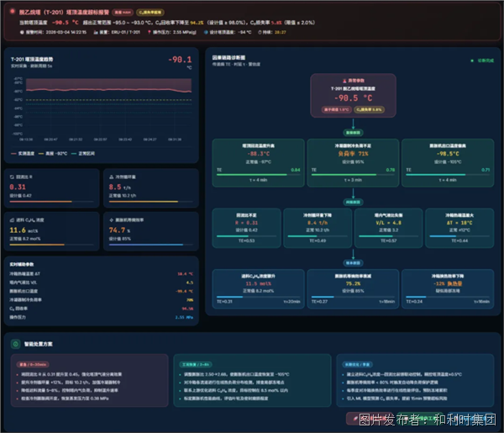Click the green smart handling plan icon
This screenshot has height=433, width=504.
point(15,344)
